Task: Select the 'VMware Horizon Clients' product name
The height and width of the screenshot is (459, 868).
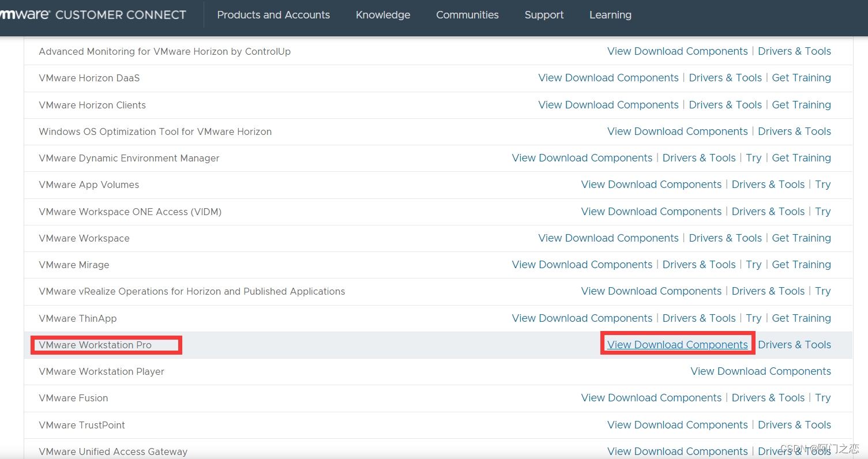Action: 92,105
